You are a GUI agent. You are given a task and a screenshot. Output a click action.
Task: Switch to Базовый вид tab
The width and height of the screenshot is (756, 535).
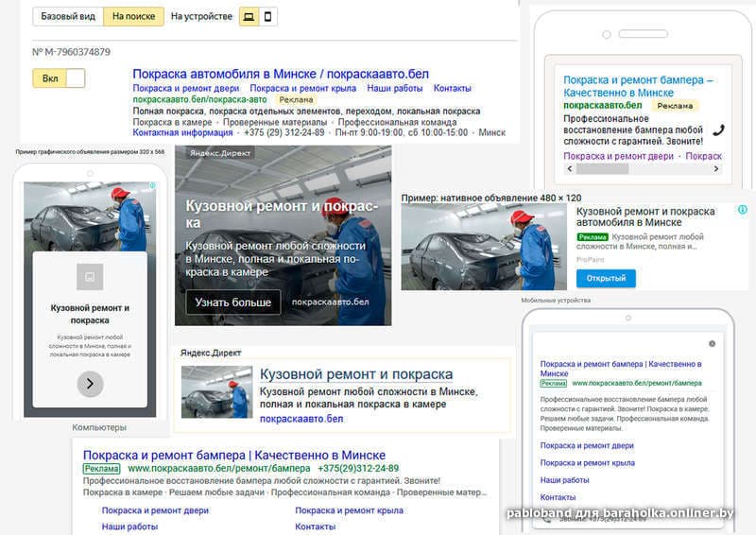(x=68, y=16)
